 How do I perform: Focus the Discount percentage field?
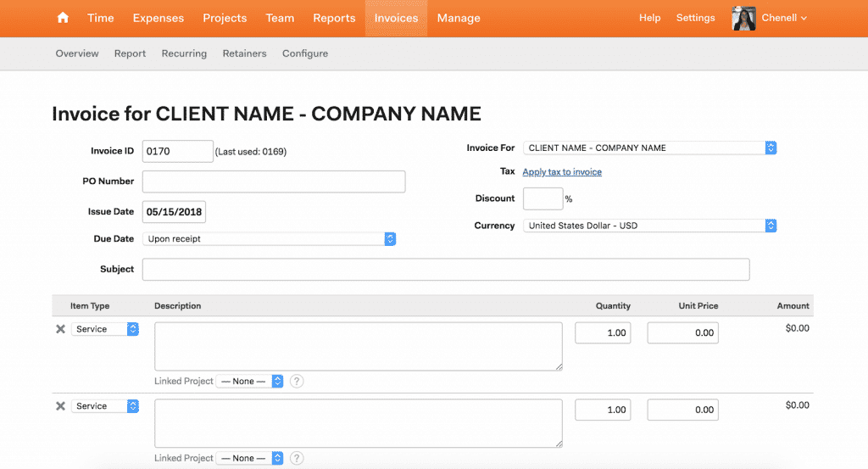pyautogui.click(x=542, y=198)
